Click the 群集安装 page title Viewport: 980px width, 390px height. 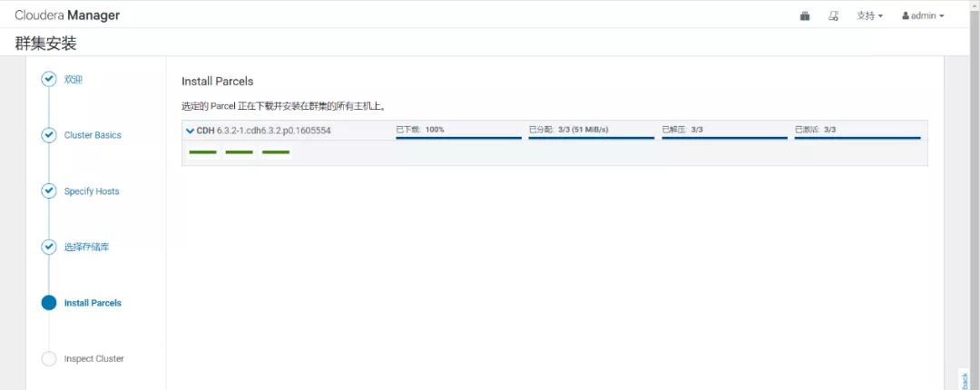(x=45, y=44)
